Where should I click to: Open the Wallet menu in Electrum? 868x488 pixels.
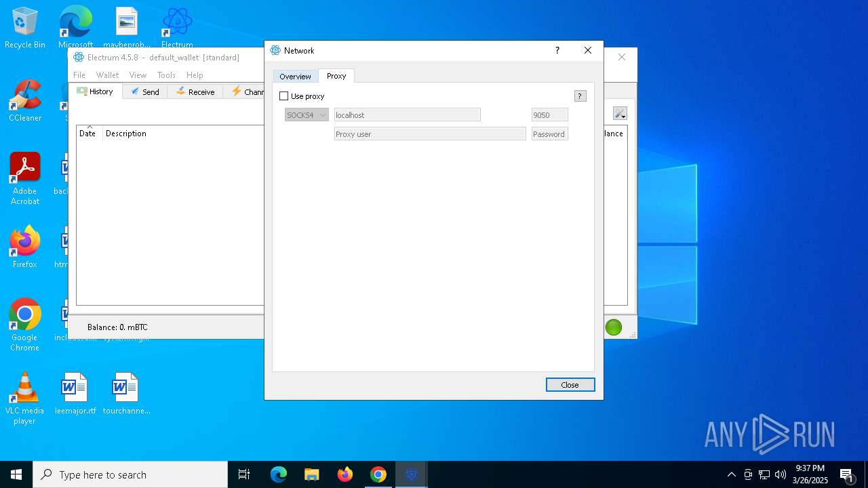pyautogui.click(x=107, y=75)
